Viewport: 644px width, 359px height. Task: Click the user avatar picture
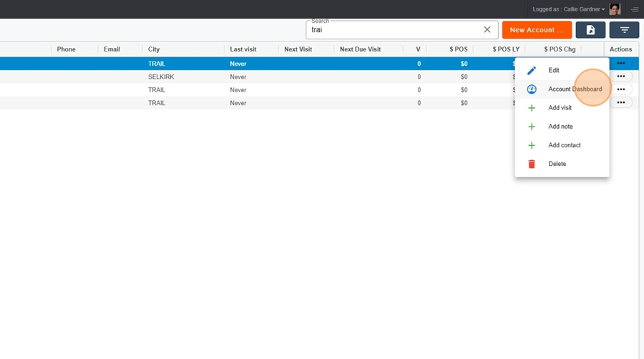615,9
